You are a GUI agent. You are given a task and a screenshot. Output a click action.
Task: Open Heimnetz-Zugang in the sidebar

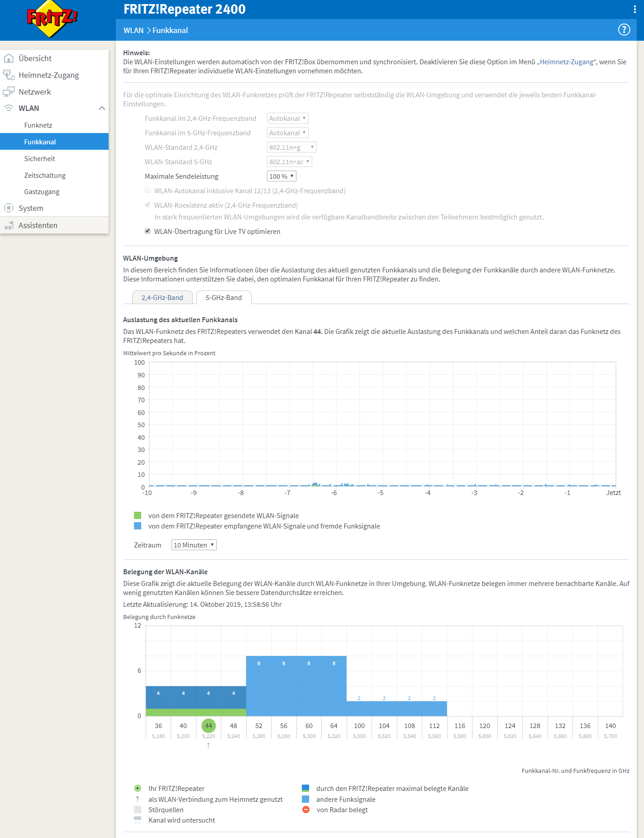point(54,75)
